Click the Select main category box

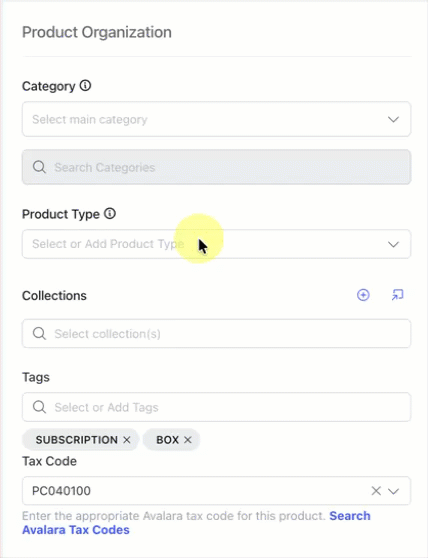coord(217,119)
